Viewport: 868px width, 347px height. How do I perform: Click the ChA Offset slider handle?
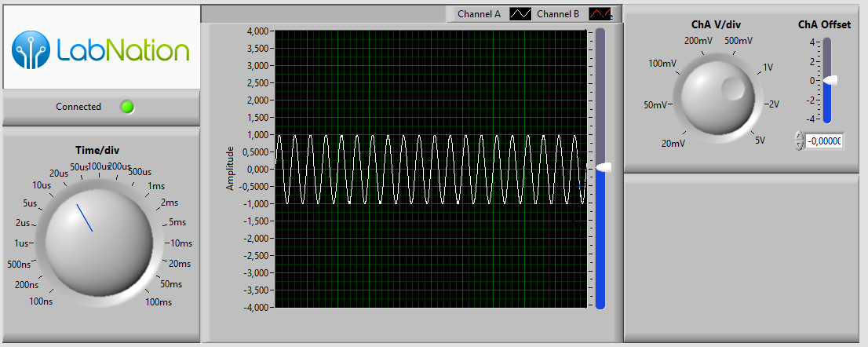829,81
